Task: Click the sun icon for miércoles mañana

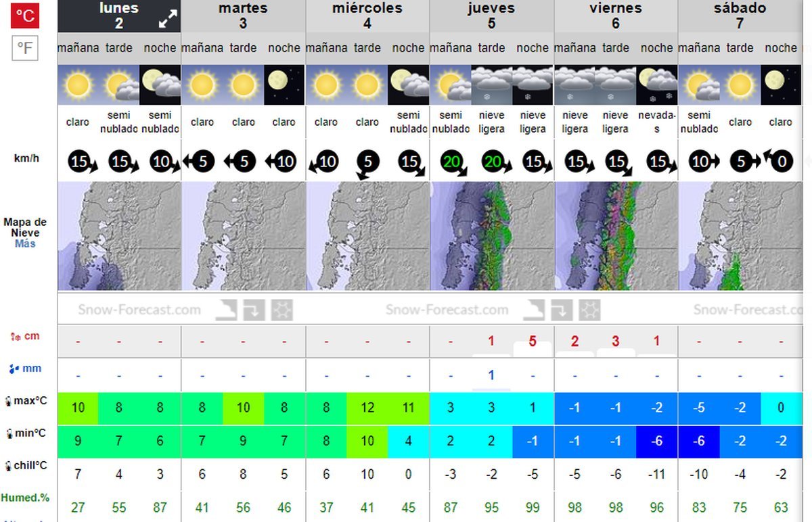Action: [326, 85]
